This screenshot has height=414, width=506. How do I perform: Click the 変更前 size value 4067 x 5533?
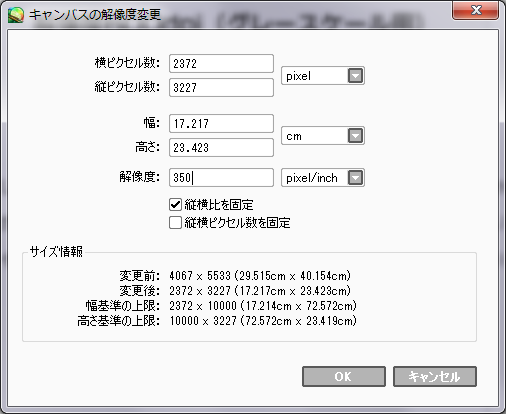(x=200, y=276)
